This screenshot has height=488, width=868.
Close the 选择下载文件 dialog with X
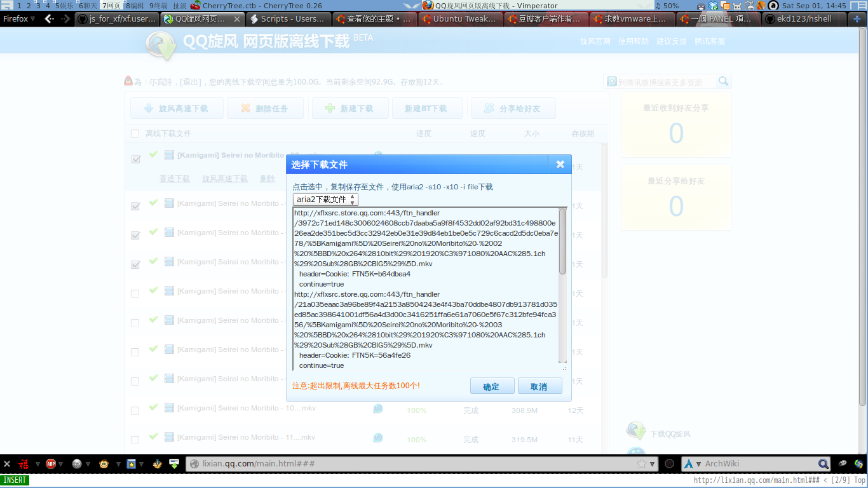coord(560,164)
